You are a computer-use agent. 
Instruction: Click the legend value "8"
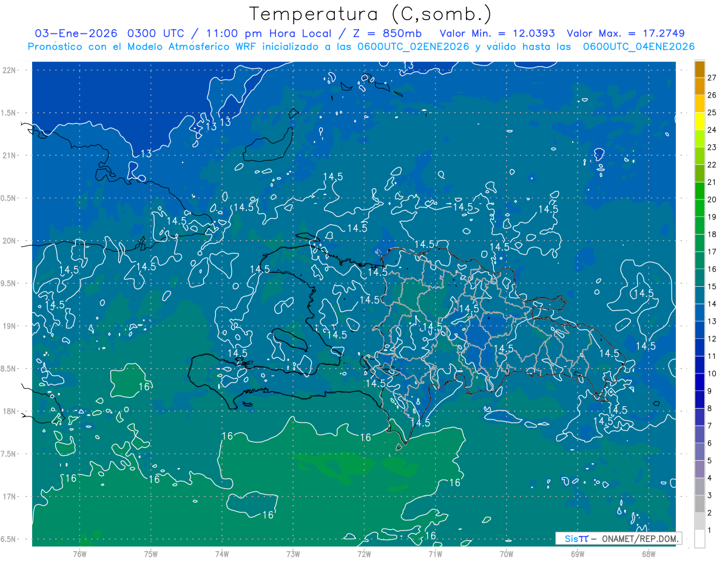(x=711, y=409)
